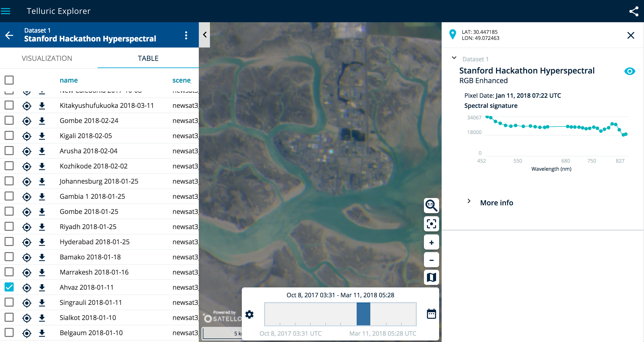Click the fit-to-view focus button
Image resolution: width=644 pixels, height=342 pixels.
tap(431, 224)
